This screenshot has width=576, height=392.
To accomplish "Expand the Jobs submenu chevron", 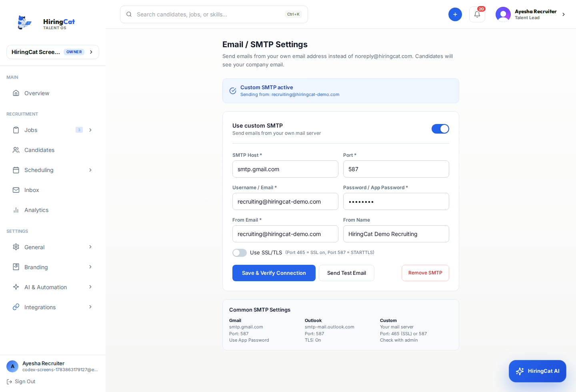I will pos(90,130).
